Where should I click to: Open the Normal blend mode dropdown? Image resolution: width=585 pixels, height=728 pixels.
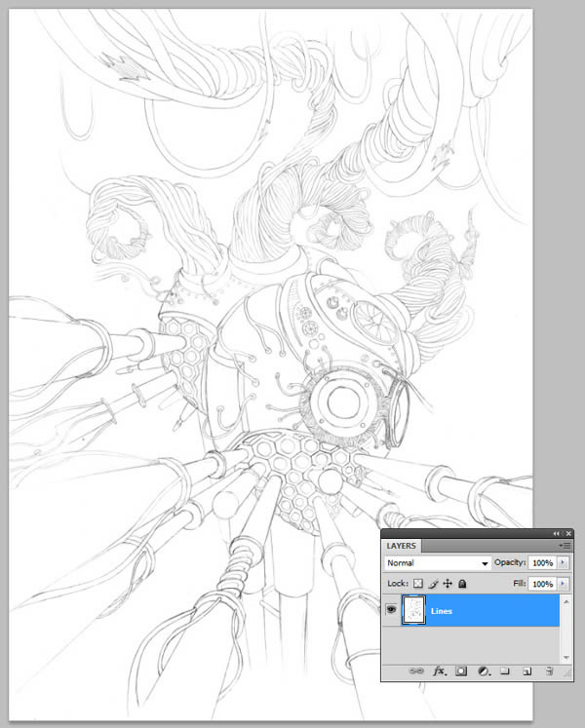pyautogui.click(x=437, y=562)
